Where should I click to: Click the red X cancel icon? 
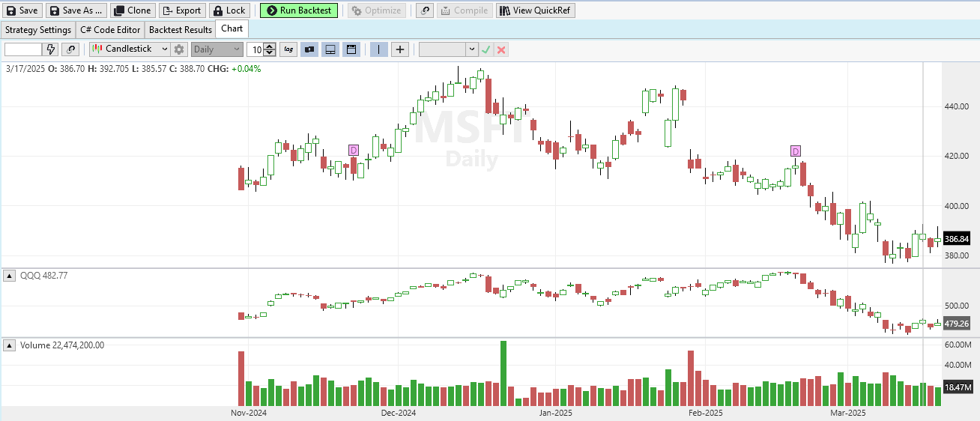point(501,49)
